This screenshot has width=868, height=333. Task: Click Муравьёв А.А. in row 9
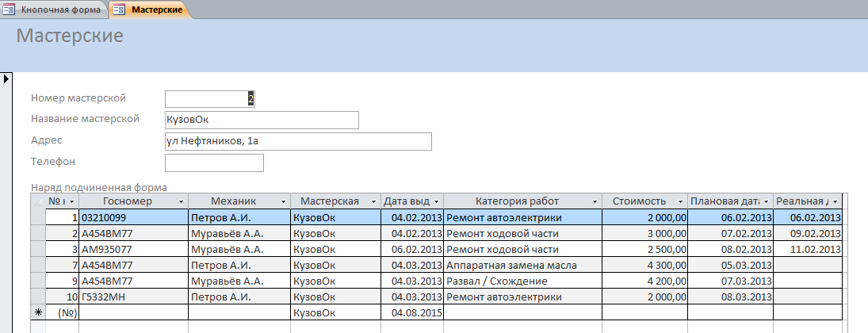[239, 281]
